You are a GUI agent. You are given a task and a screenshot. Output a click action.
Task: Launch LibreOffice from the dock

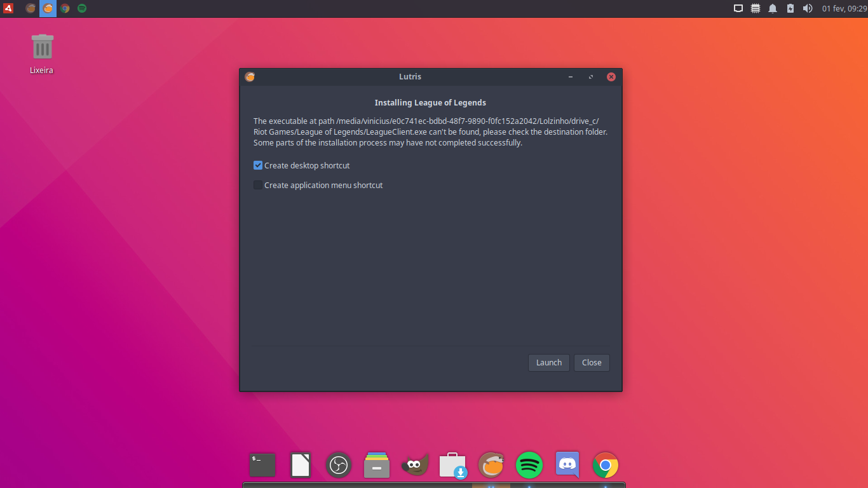tap(301, 465)
